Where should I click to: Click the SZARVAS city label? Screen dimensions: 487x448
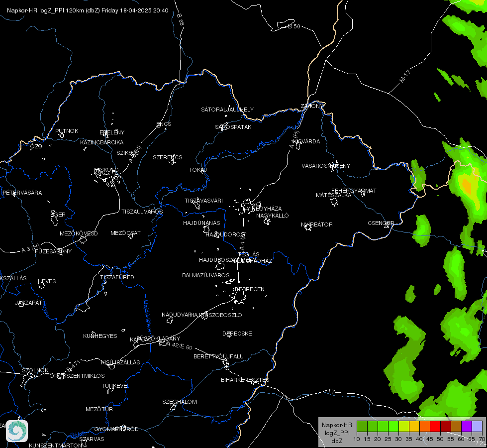click(x=92, y=439)
